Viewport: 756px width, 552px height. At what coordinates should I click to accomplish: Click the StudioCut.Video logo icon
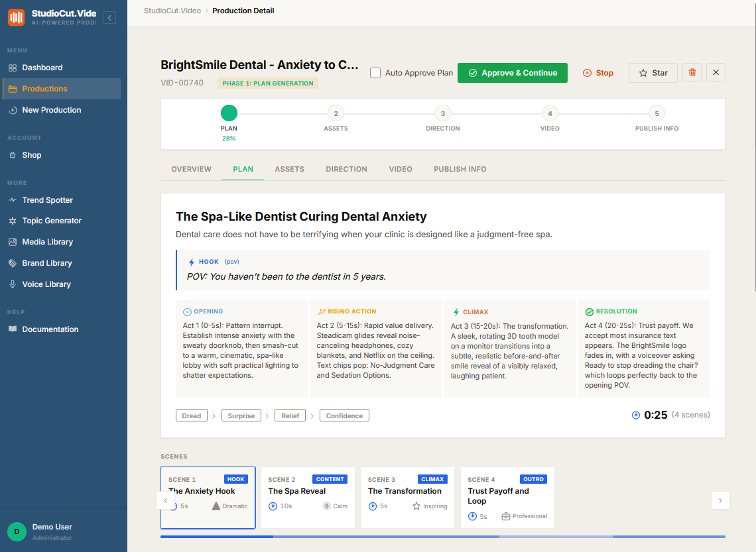point(16,17)
